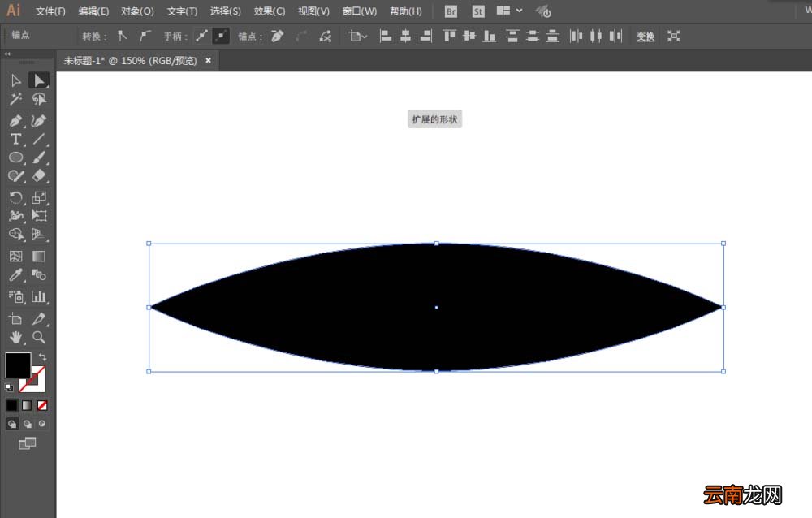812x518 pixels.
Task: Open the 选择(S) menu
Action: [x=225, y=11]
